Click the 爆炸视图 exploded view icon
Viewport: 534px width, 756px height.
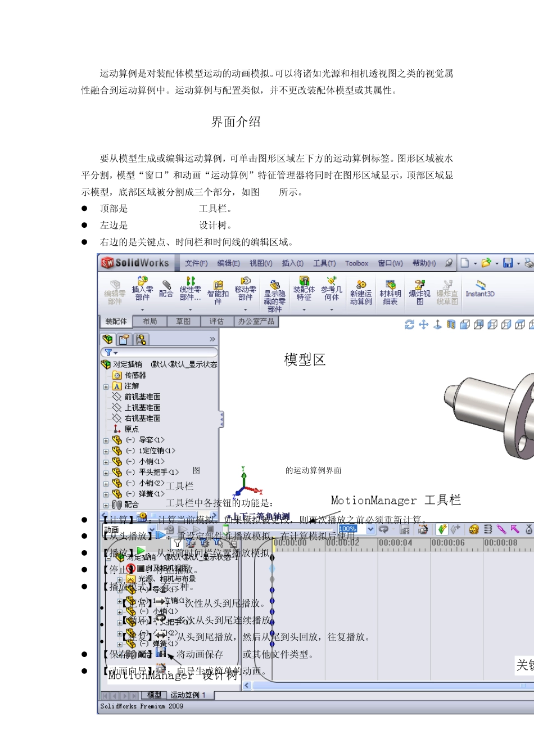(419, 293)
